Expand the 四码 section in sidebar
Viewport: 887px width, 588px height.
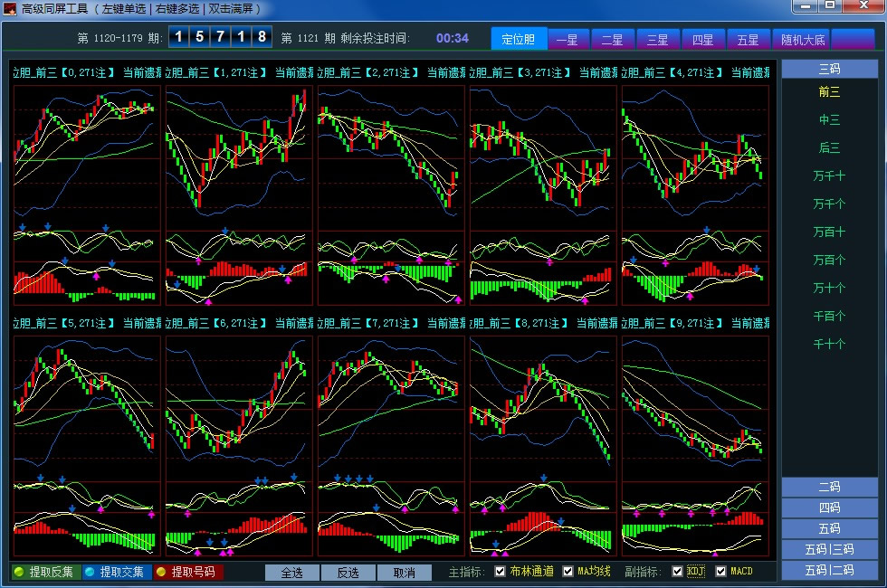(x=829, y=507)
